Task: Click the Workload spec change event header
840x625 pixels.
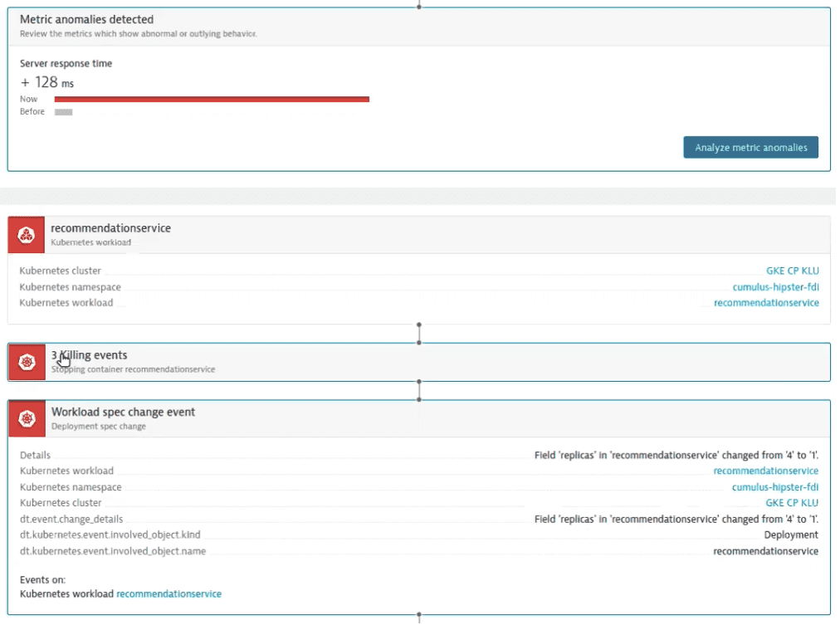Action: [x=122, y=411]
